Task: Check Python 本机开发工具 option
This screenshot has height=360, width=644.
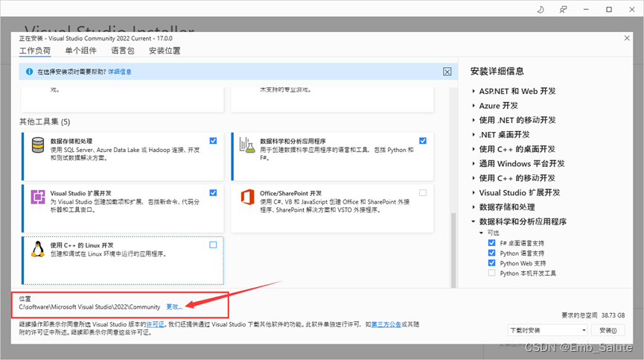Action: click(491, 273)
